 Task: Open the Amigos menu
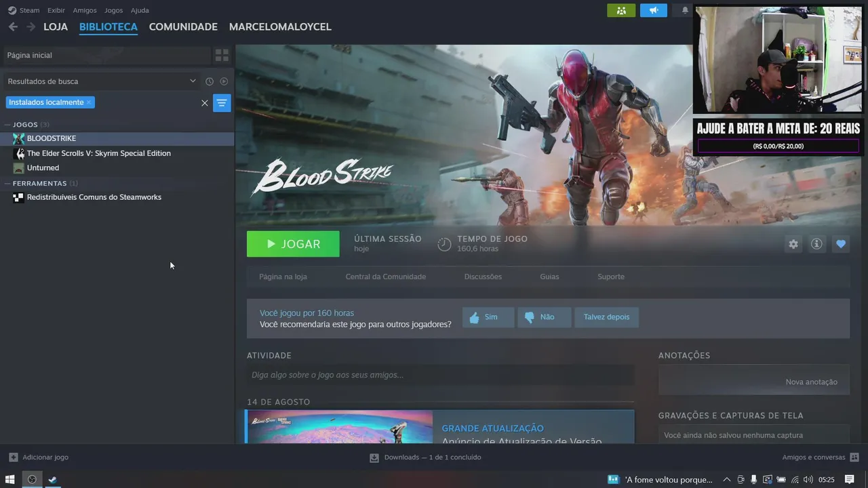[x=85, y=10]
